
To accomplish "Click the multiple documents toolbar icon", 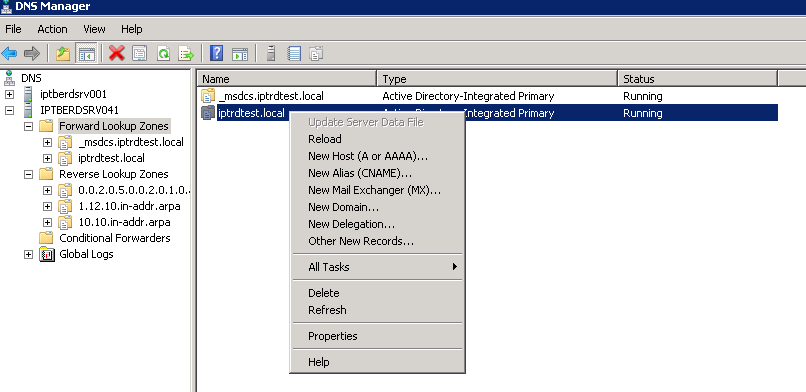I will pyautogui.click(x=316, y=53).
